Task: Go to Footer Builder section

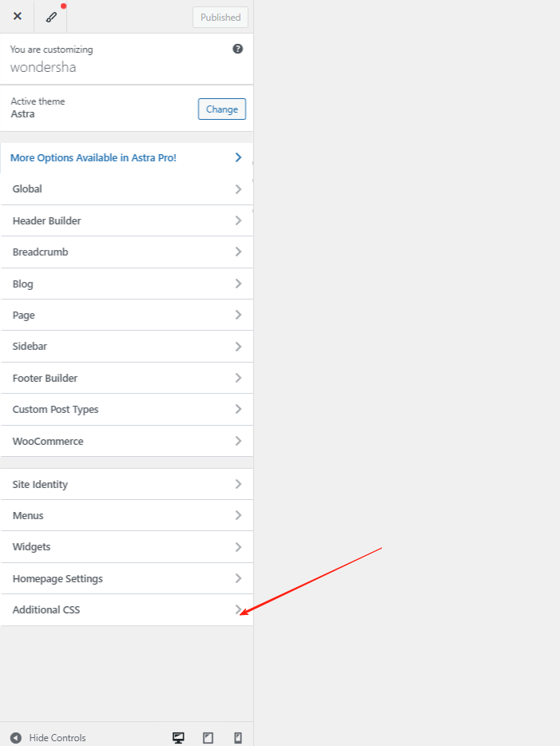Action: (45, 378)
